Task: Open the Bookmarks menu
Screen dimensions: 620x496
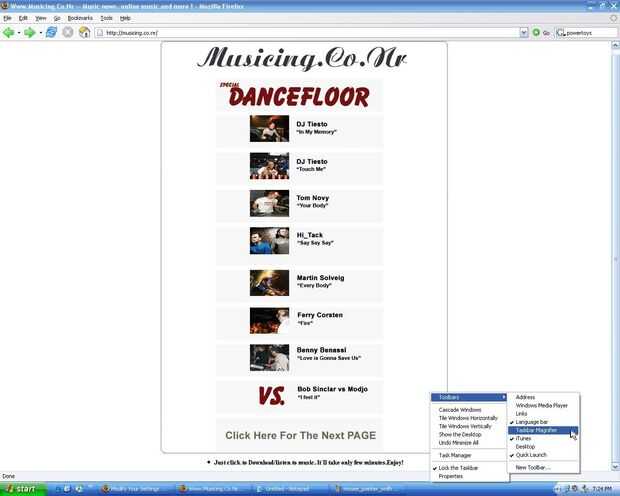Action: point(80,18)
